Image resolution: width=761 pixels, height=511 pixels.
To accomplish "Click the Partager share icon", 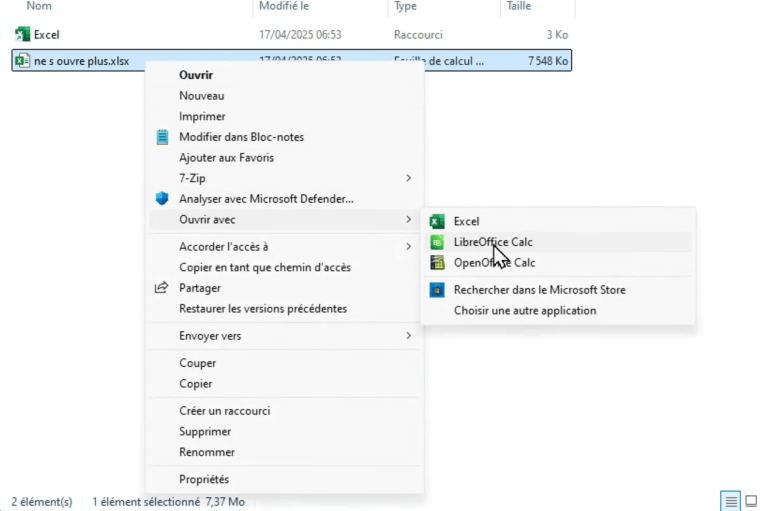I will click(162, 288).
